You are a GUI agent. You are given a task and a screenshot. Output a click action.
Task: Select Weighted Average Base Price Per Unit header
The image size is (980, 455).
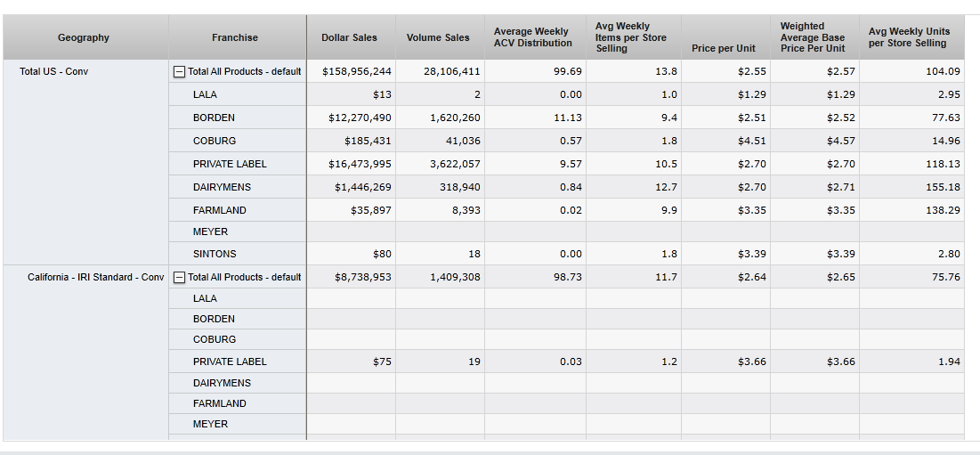point(813,37)
